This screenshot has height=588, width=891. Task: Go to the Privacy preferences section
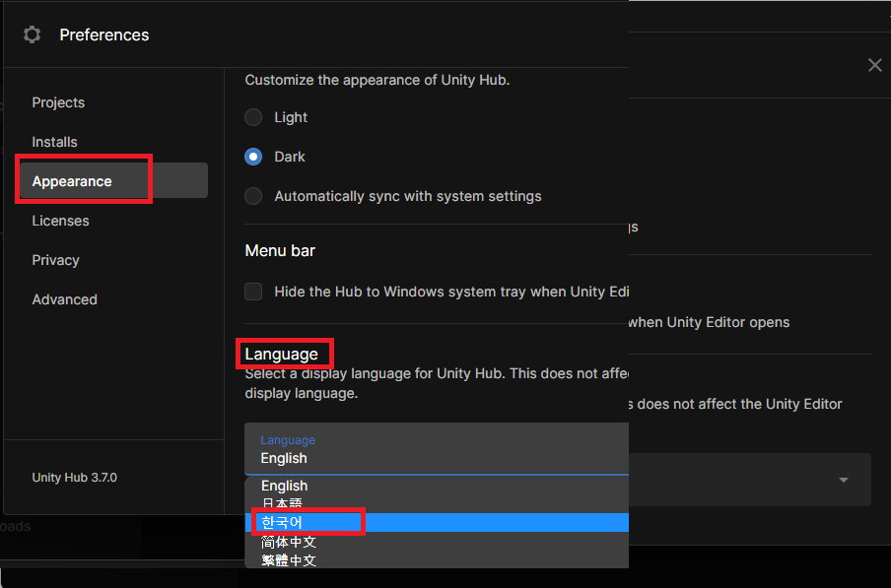(55, 260)
